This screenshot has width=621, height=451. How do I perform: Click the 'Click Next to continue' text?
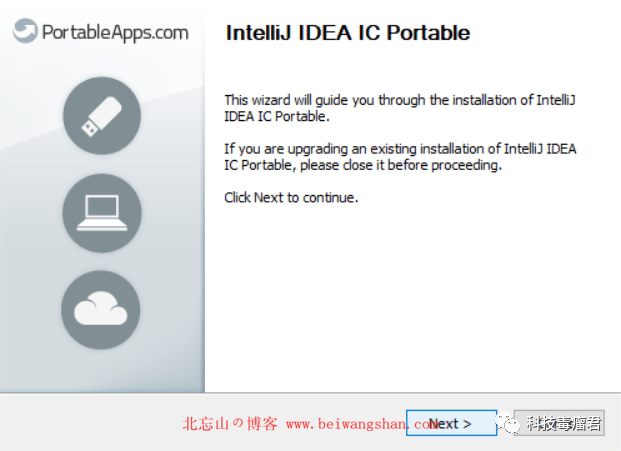point(291,197)
